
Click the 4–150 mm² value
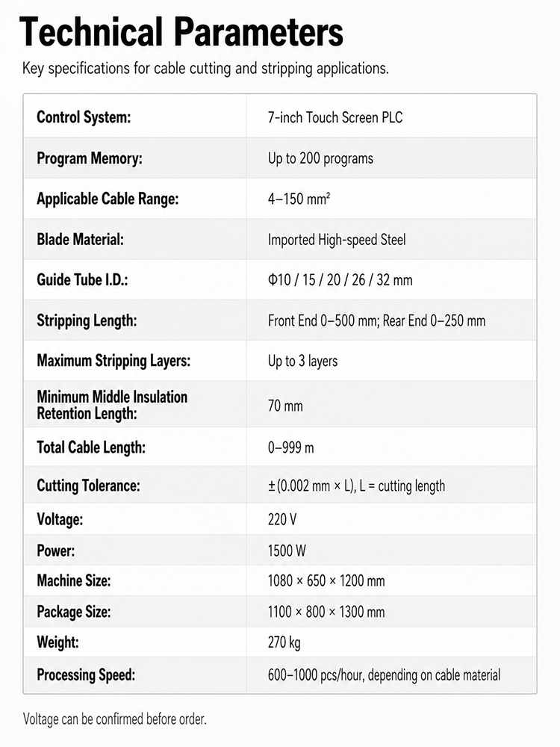299,199
